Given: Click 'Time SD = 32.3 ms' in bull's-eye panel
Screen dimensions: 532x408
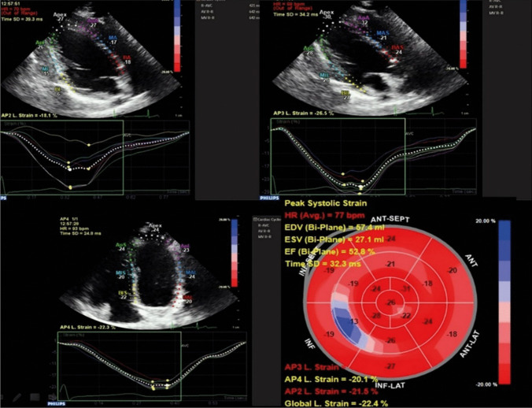Looking at the screenshot, I should pyautogui.click(x=323, y=264).
